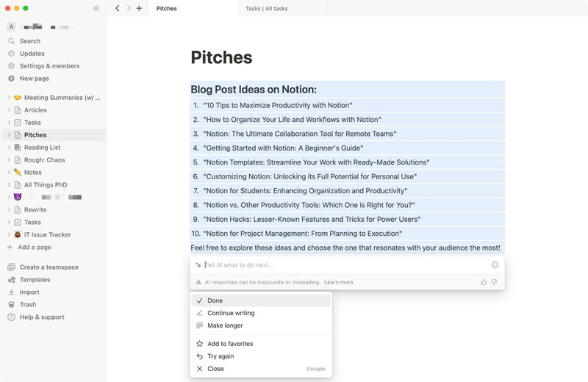Open the All Things PhD page

(x=54, y=185)
